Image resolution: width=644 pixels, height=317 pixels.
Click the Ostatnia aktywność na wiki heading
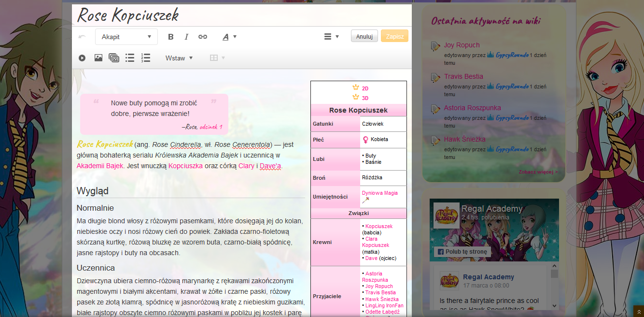pos(486,21)
